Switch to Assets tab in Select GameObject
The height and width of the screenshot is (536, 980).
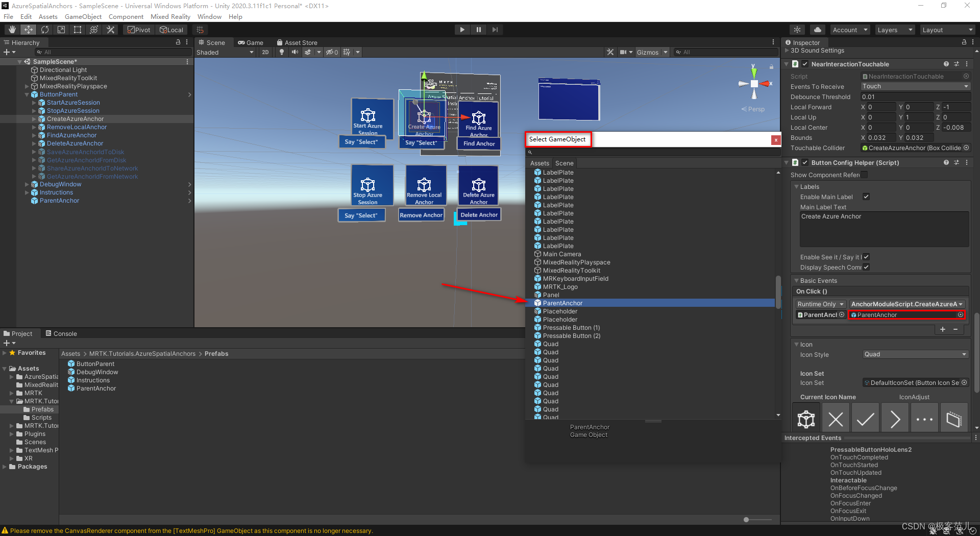pos(540,163)
